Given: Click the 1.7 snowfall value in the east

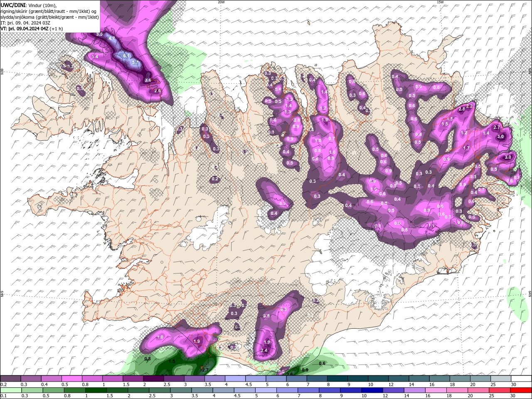Looking at the screenshot, I should (x=466, y=148).
